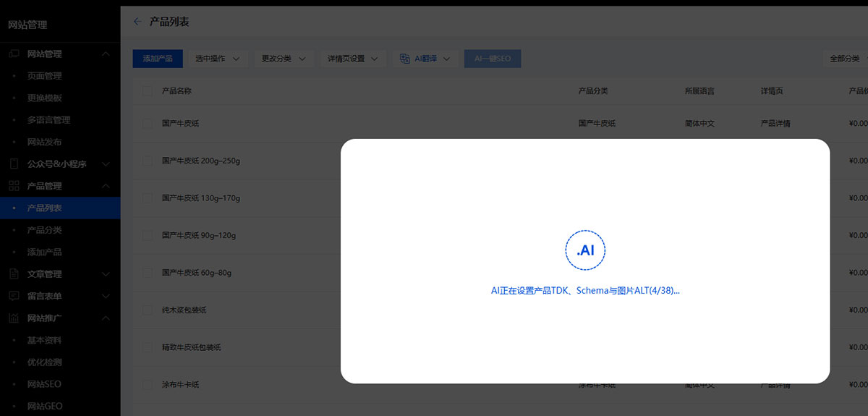Click the 产品管理 grid icon
This screenshot has height=416, width=868.
pos(14,186)
